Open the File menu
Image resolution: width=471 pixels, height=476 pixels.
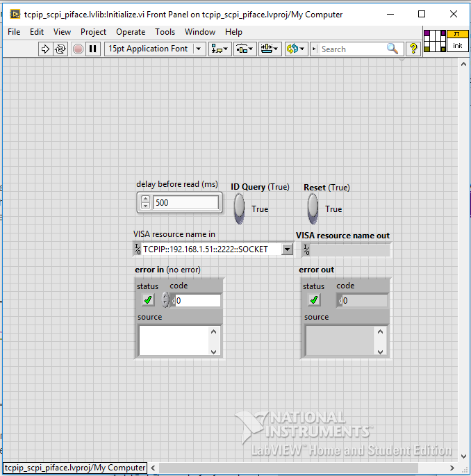pyautogui.click(x=14, y=32)
